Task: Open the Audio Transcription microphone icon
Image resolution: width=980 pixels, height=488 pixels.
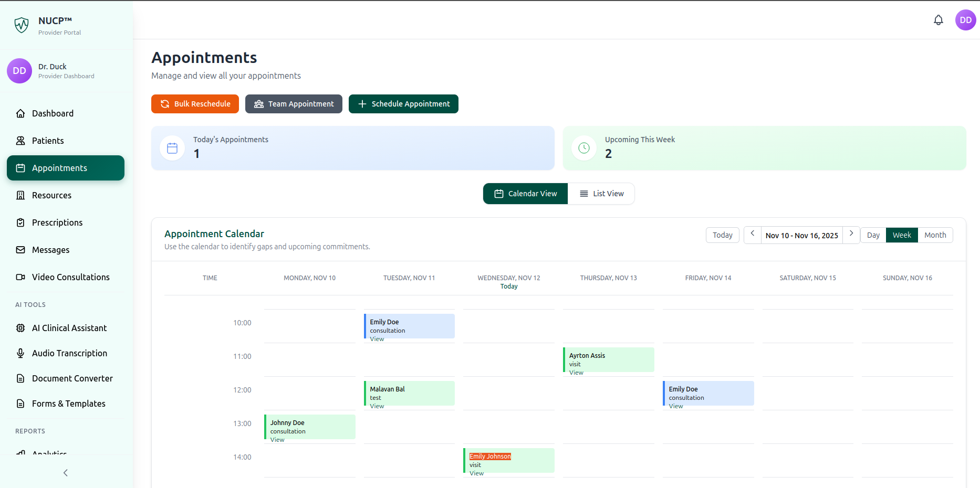Action: [20, 353]
